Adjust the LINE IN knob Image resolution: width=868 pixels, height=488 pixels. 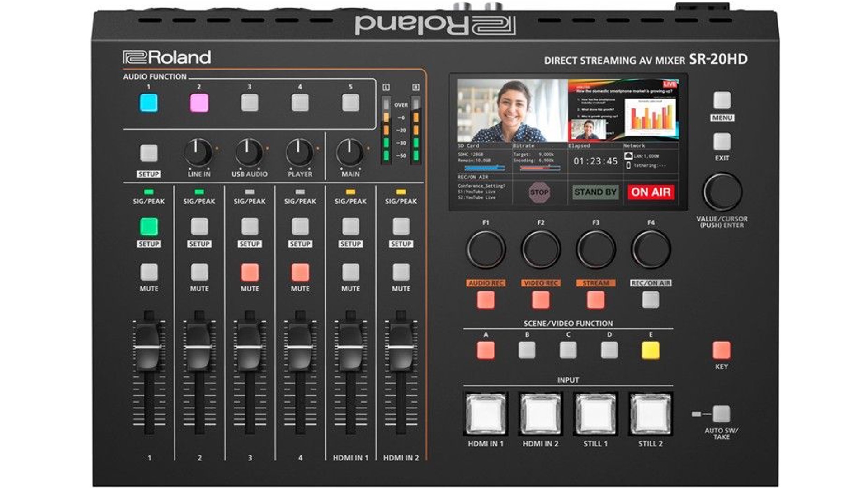tap(198, 153)
